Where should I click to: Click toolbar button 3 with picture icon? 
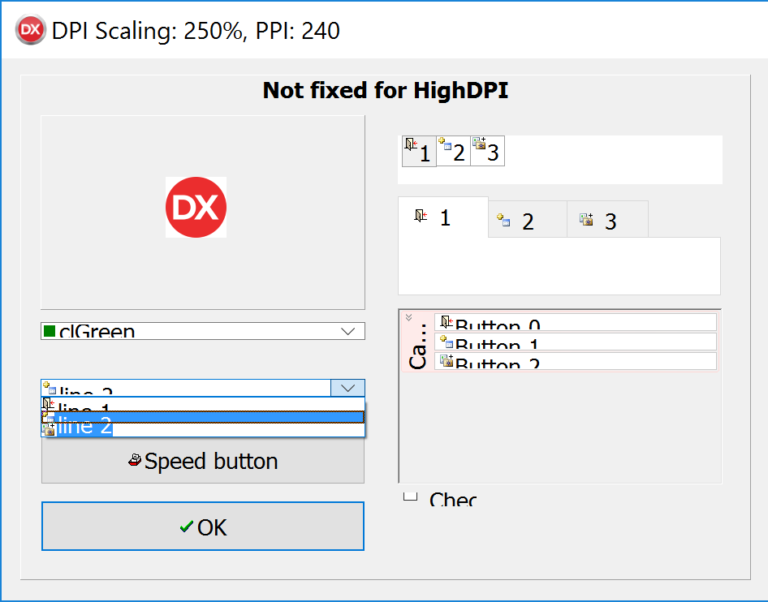(488, 151)
